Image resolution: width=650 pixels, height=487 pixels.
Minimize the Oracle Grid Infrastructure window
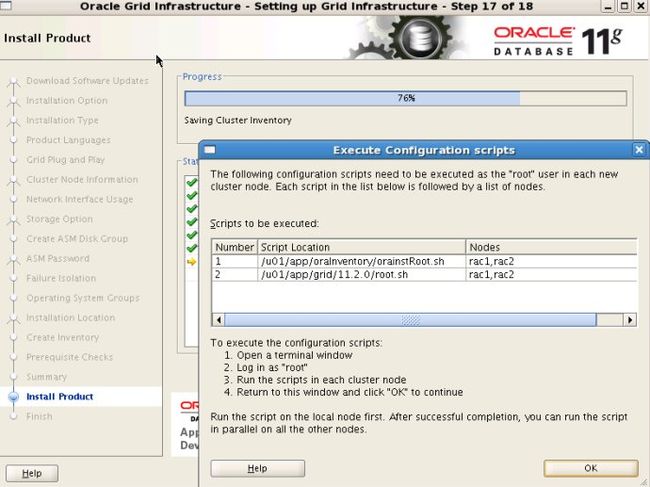(x=608, y=6)
